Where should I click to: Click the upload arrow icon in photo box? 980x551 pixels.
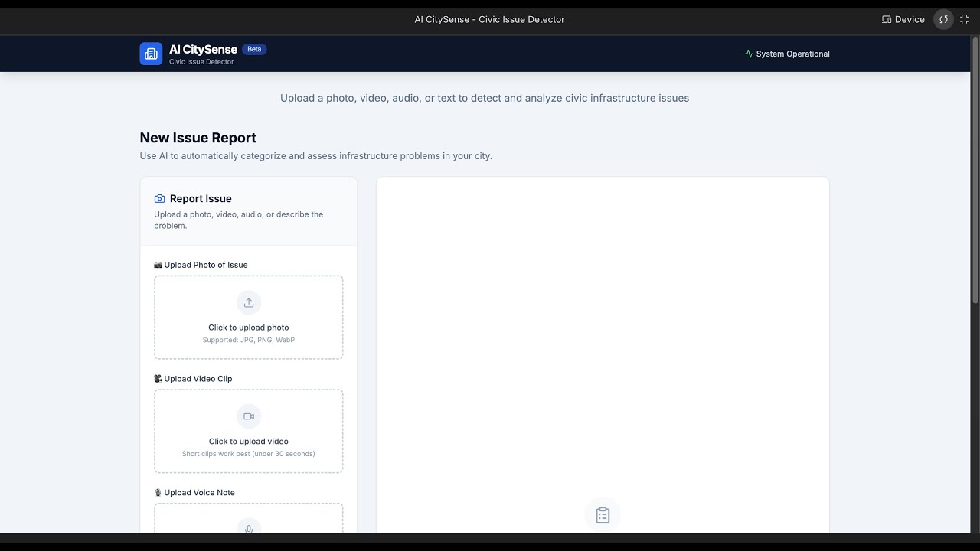click(x=249, y=302)
